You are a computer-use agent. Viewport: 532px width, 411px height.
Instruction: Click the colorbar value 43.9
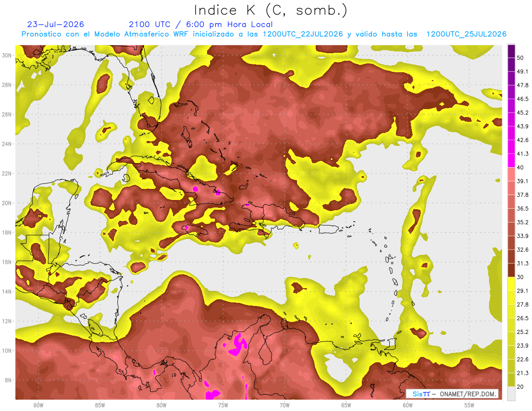click(x=522, y=126)
